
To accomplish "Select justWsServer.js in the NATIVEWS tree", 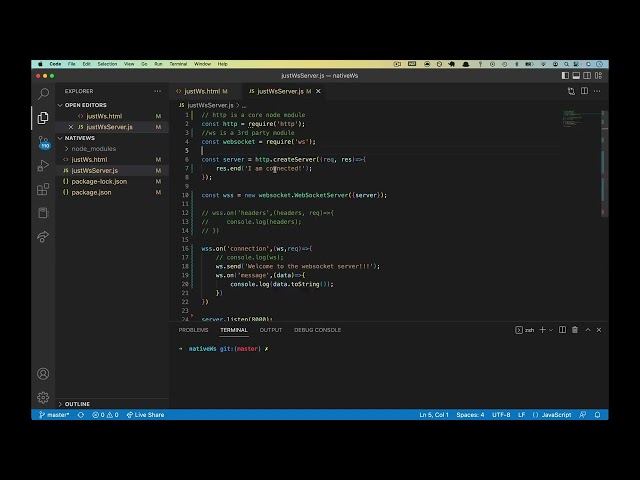I will coord(112,171).
